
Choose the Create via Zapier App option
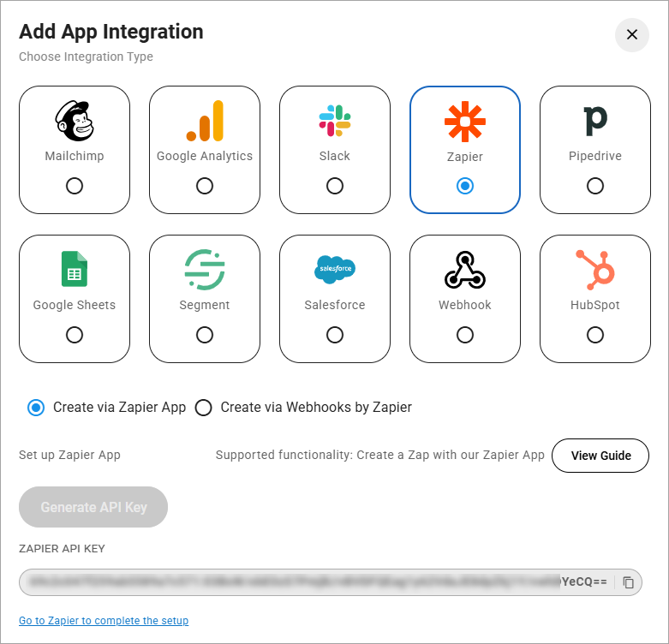36,408
